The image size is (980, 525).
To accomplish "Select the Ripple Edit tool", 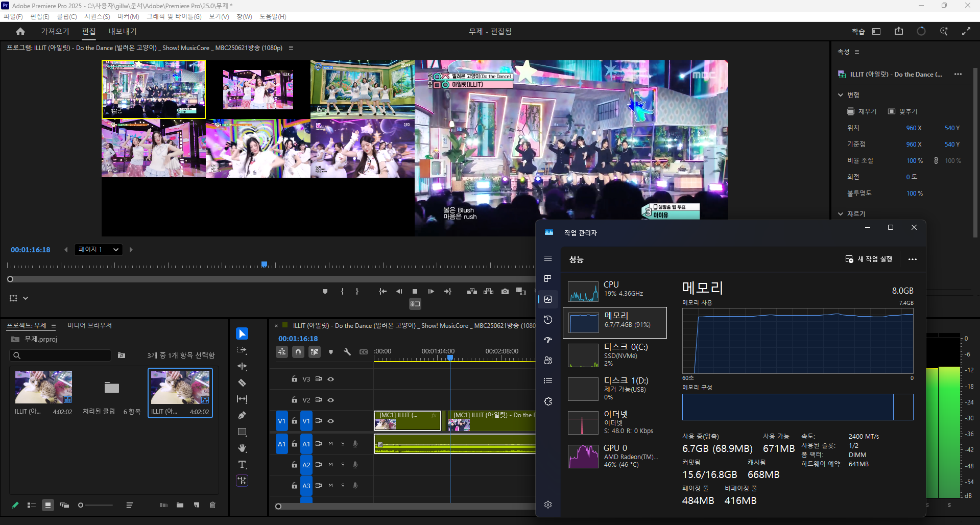I will click(242, 366).
